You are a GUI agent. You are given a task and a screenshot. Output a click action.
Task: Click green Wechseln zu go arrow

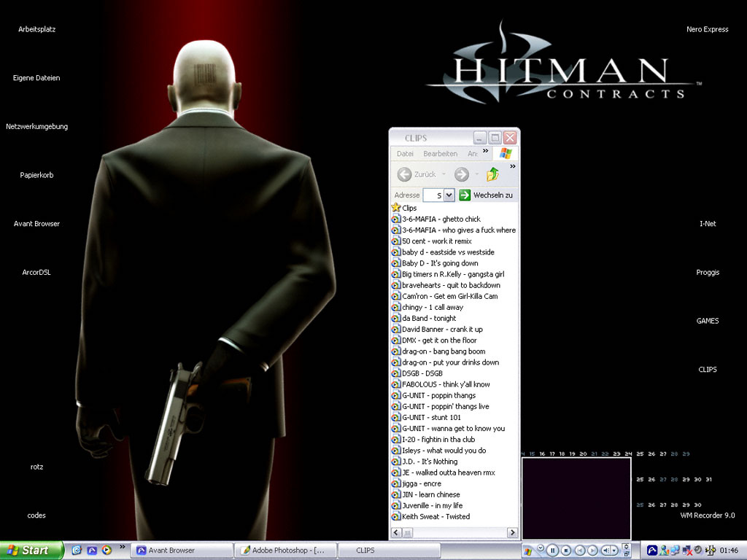point(465,195)
